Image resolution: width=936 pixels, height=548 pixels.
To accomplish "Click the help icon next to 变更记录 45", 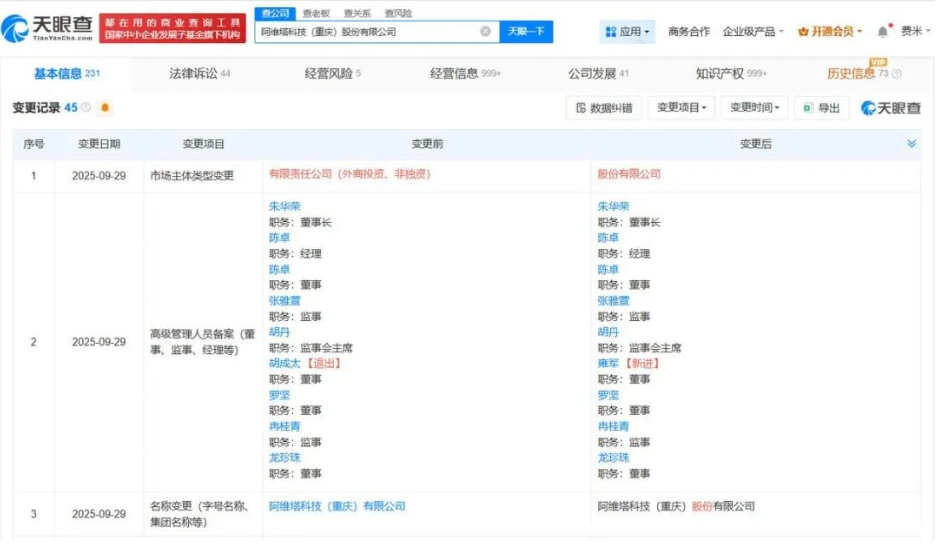I will coord(86,108).
